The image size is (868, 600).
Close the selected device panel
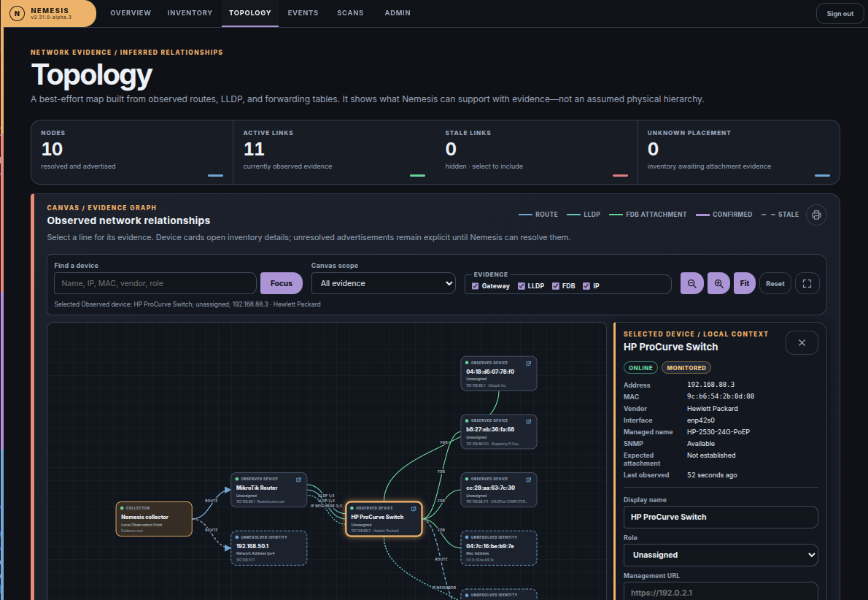coord(802,343)
